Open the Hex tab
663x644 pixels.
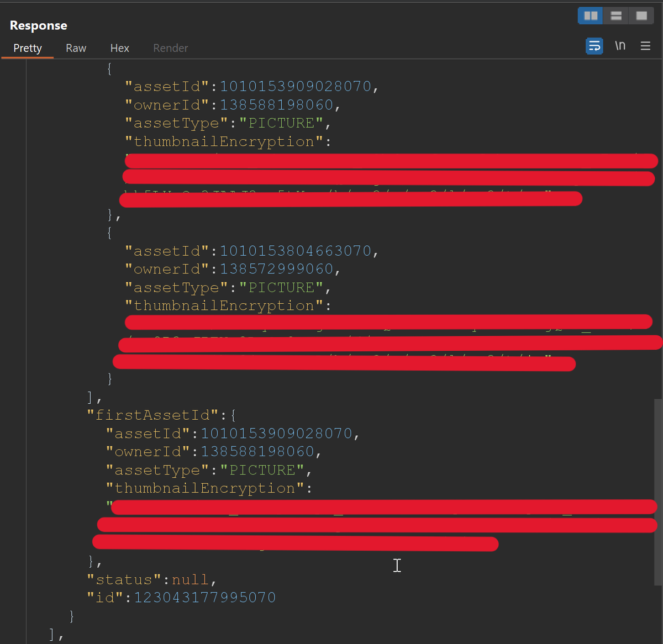[119, 48]
